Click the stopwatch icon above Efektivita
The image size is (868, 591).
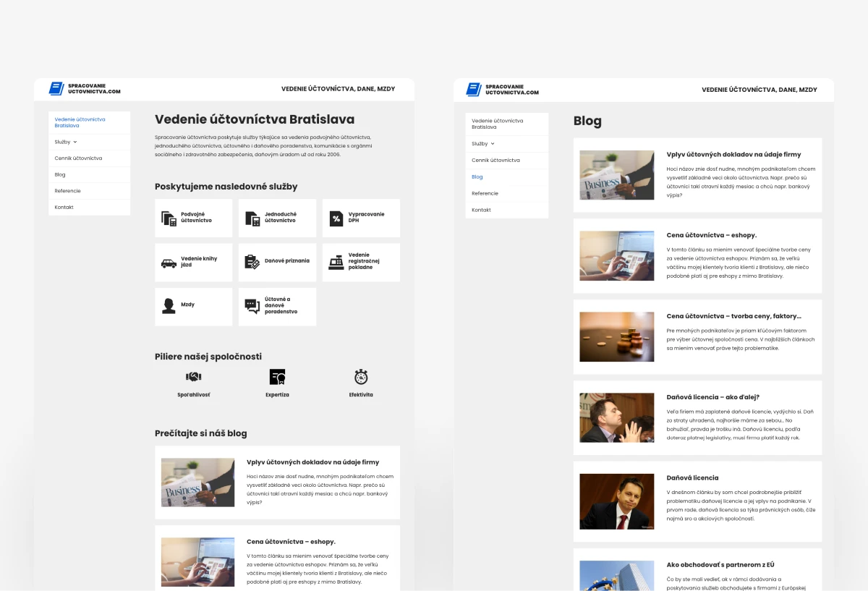tap(361, 376)
